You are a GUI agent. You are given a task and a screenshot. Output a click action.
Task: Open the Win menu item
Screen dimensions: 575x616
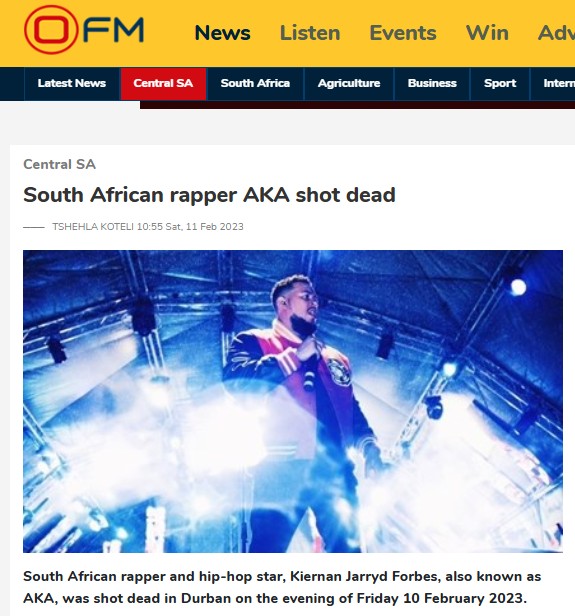[x=487, y=33]
